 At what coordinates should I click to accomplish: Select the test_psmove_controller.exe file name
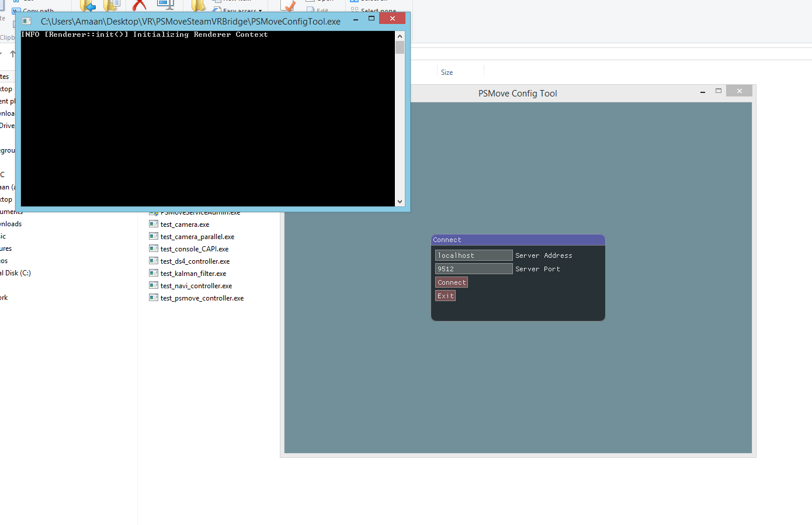tap(202, 298)
